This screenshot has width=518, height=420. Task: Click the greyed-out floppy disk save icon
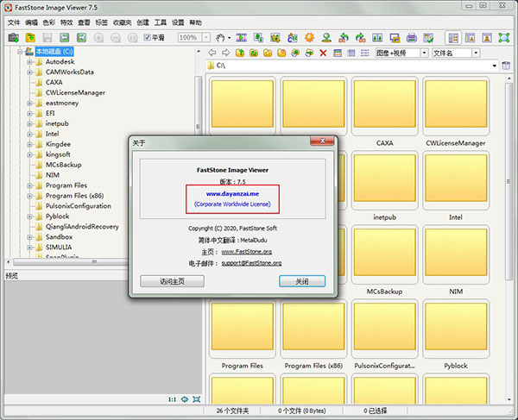pos(47,38)
